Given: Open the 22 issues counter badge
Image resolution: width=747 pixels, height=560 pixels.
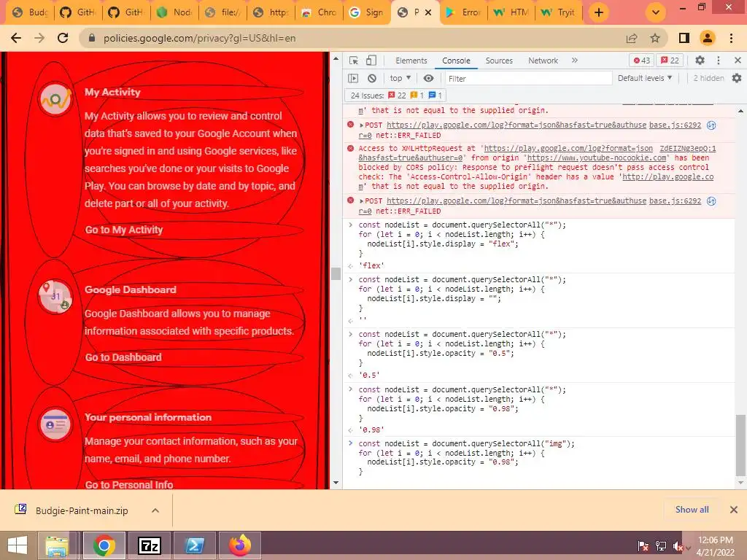Looking at the screenshot, I should [x=670, y=61].
